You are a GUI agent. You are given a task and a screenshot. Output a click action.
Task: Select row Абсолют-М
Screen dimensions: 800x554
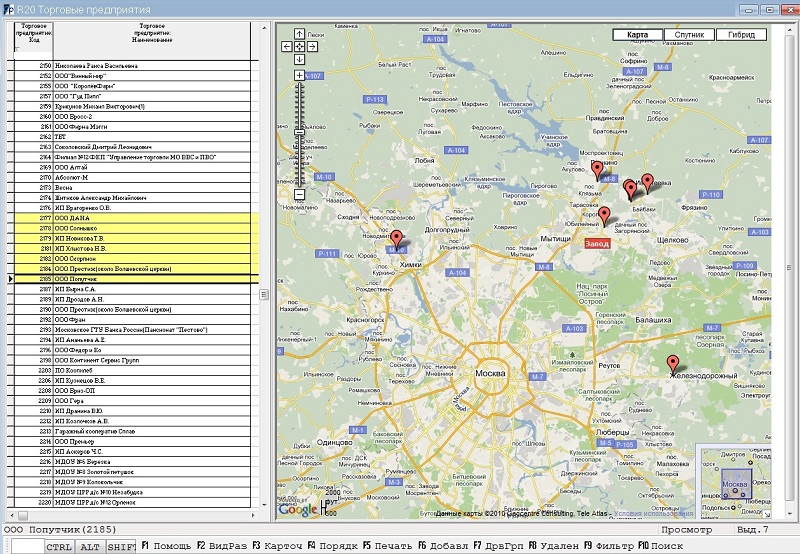[x=133, y=178]
